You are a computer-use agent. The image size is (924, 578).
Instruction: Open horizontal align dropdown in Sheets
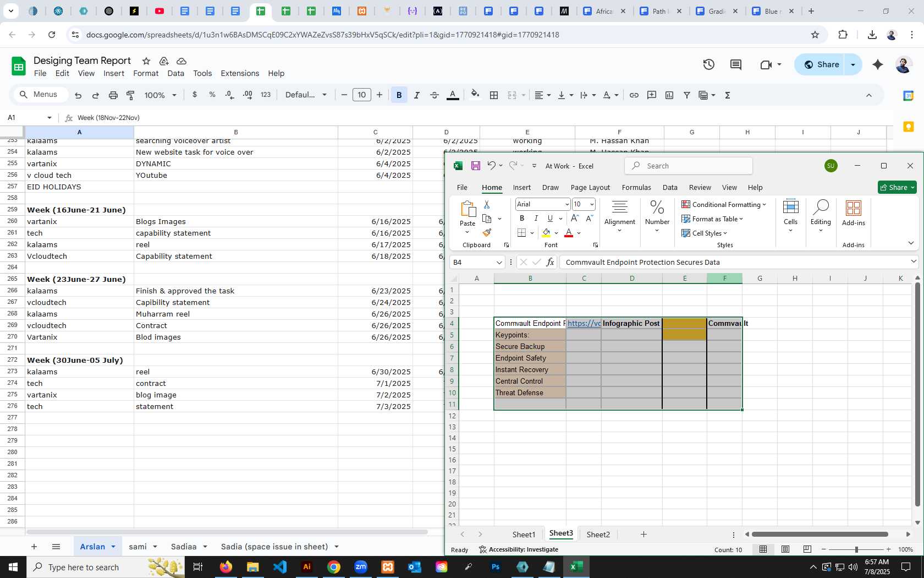click(543, 95)
